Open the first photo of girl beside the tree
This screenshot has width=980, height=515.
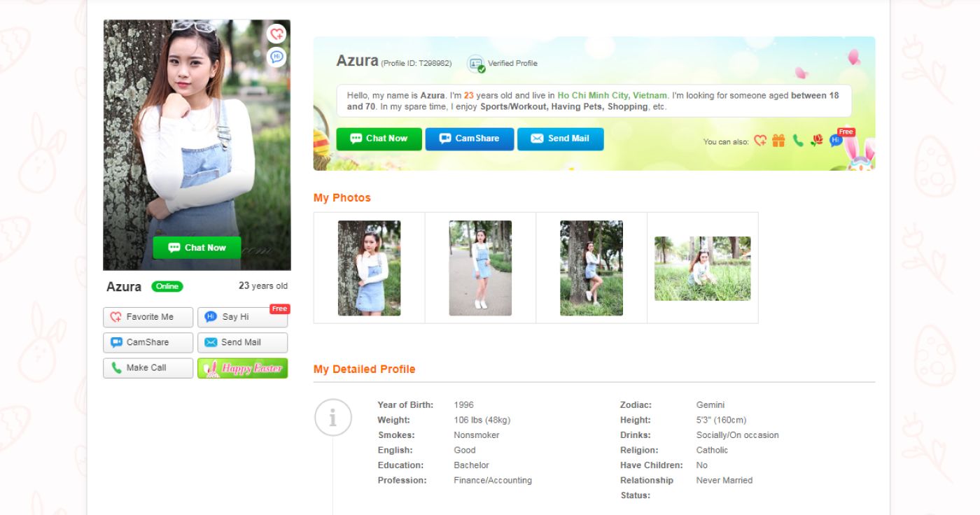coord(370,268)
